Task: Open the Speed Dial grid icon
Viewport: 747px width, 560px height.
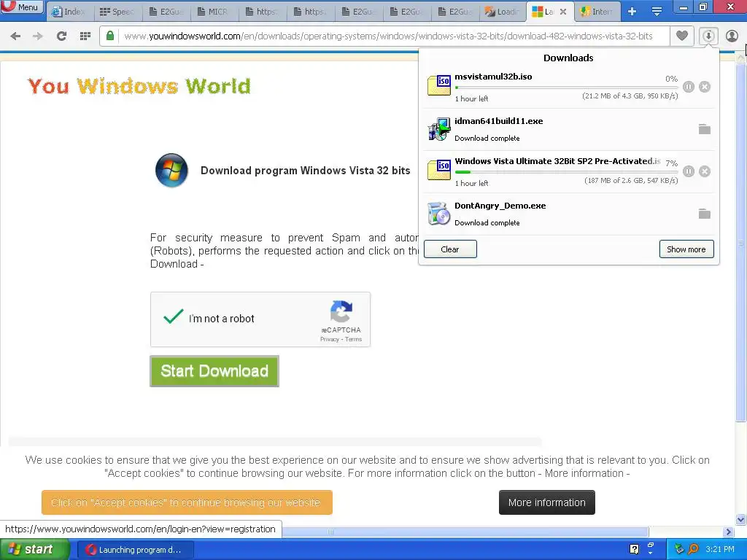Action: [85, 36]
